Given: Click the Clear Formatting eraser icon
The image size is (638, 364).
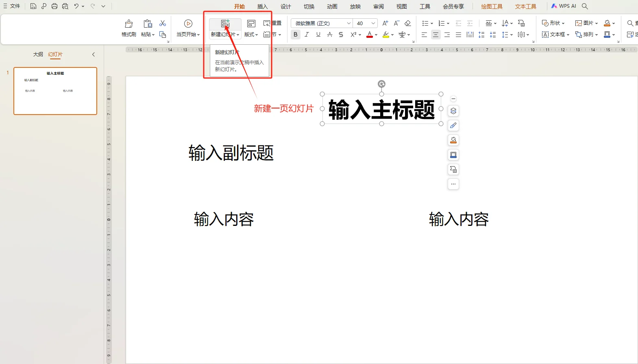Looking at the screenshot, I should click(x=408, y=23).
